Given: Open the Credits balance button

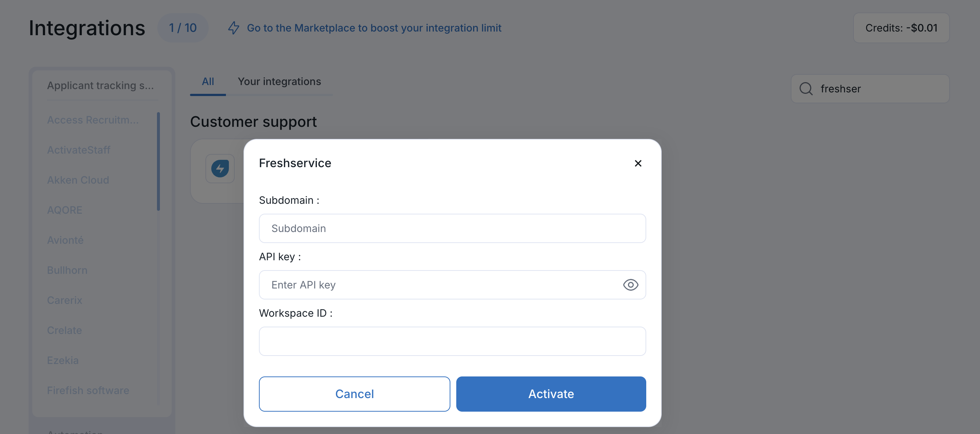Looking at the screenshot, I should [901, 28].
